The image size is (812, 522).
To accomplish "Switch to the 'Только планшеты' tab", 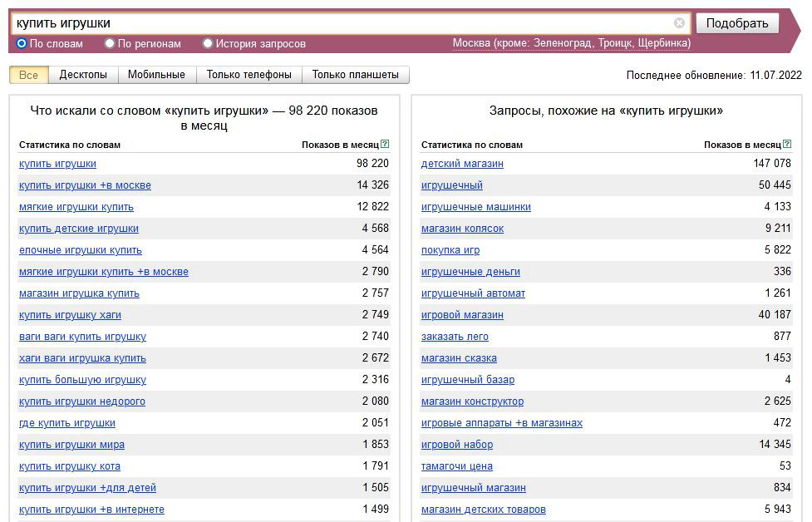I will (355, 75).
